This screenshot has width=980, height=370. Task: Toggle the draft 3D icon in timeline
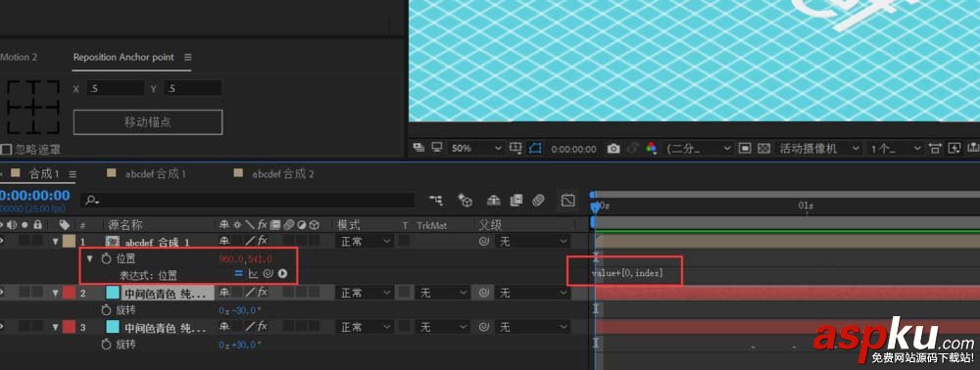pos(465,201)
